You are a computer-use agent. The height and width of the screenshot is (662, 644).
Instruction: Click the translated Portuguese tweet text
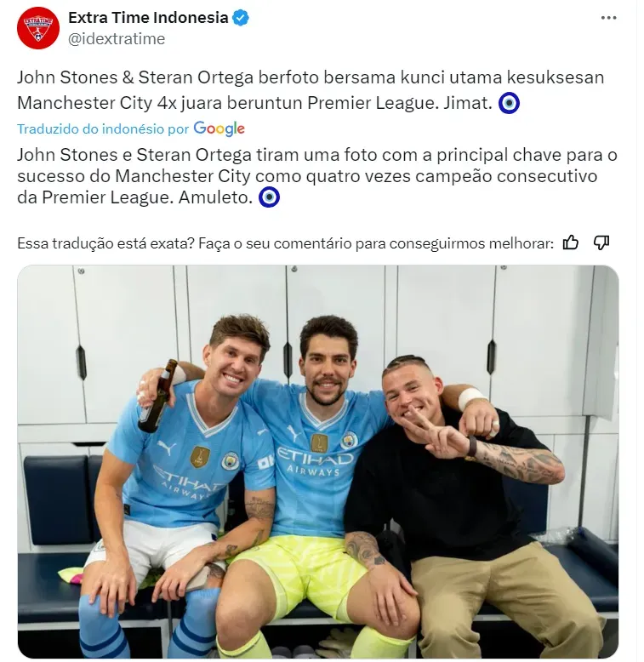click(x=317, y=176)
